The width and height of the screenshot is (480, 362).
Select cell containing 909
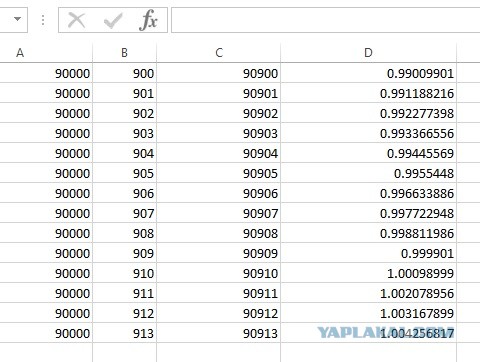coord(124,253)
